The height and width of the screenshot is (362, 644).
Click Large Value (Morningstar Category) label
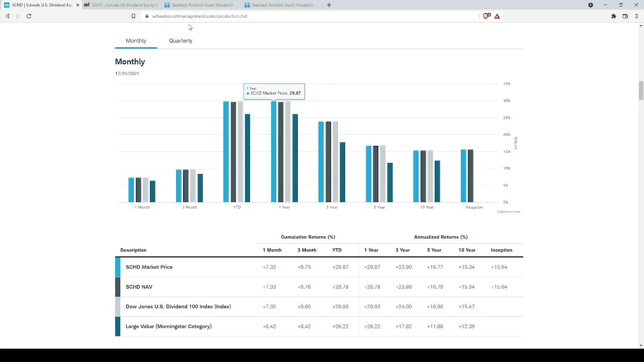tap(169, 326)
